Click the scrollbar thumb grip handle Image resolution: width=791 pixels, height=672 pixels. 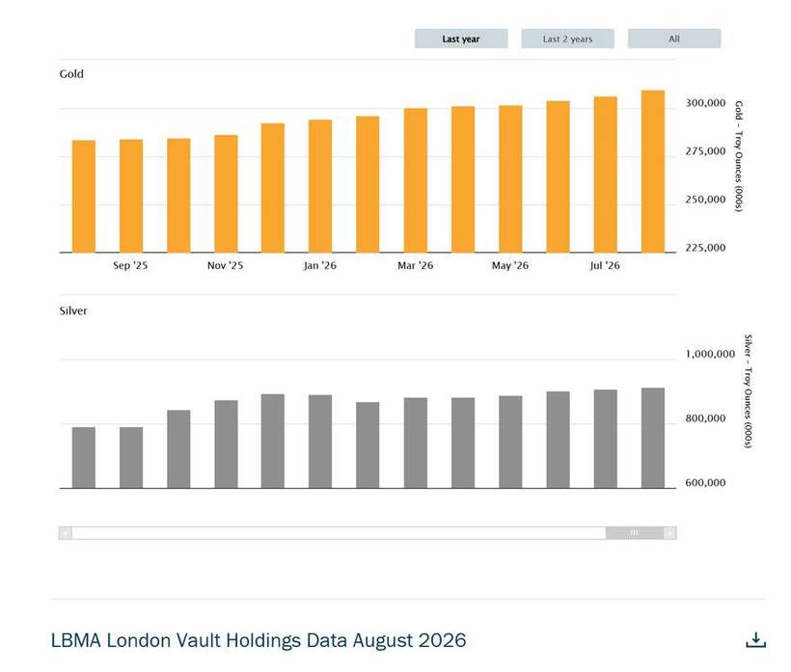click(635, 533)
